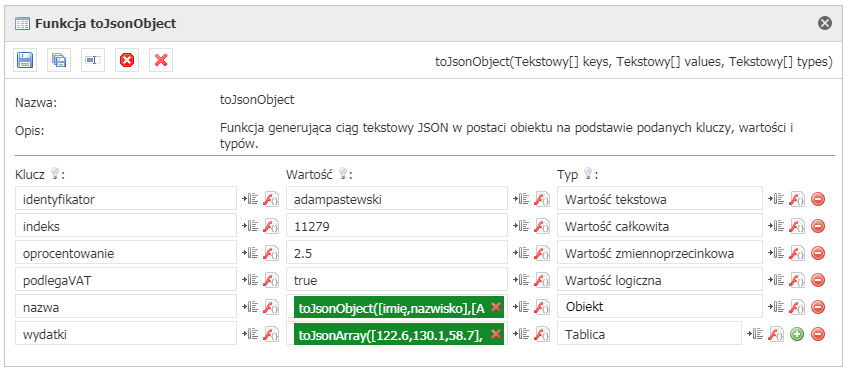Image resolution: width=848 pixels, height=371 pixels.
Task: Open the Wartość zmiennoprzecinkowa type selector
Action: pos(660,252)
